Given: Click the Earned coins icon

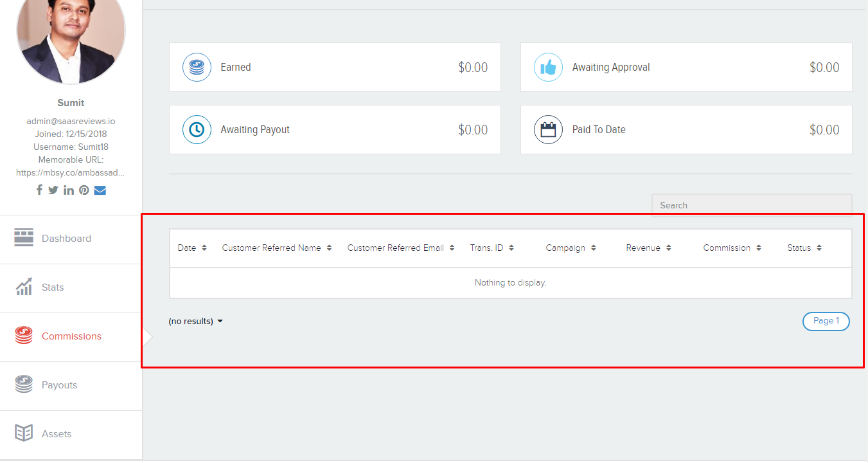Looking at the screenshot, I should click(x=197, y=67).
